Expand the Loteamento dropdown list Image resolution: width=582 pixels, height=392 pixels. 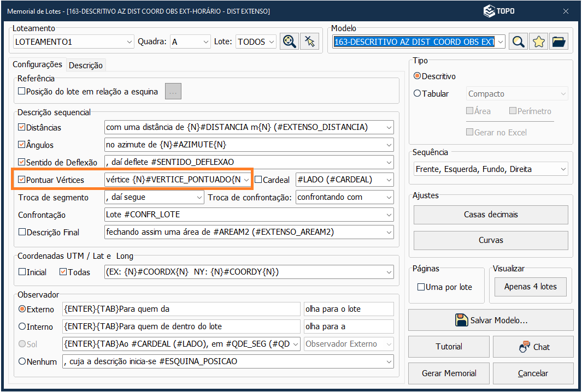click(x=129, y=41)
